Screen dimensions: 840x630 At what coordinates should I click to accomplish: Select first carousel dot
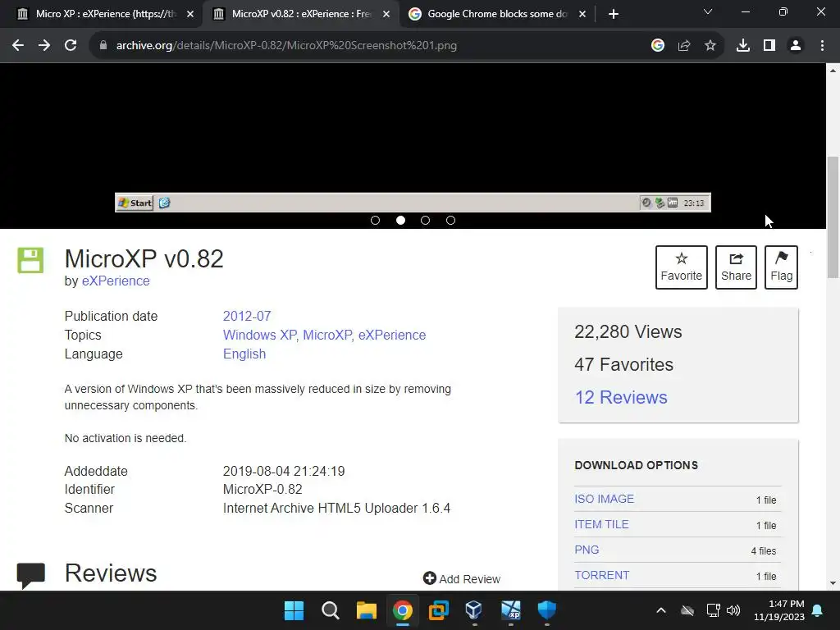tap(375, 220)
